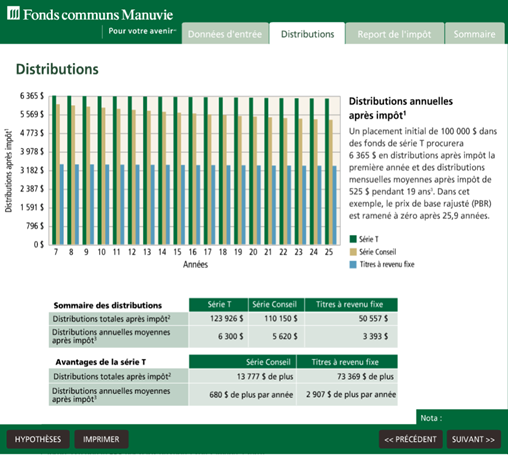Select the Distributions tab
508x455 pixels.
click(x=307, y=34)
